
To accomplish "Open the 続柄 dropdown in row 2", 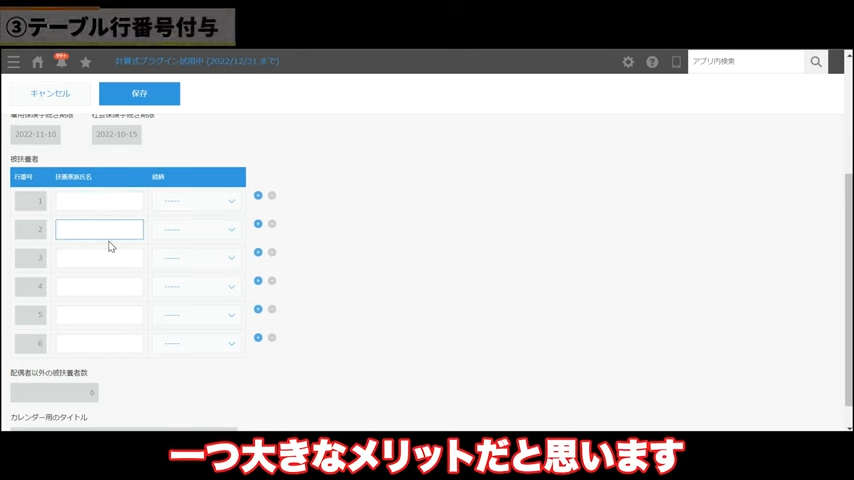I will point(196,229).
